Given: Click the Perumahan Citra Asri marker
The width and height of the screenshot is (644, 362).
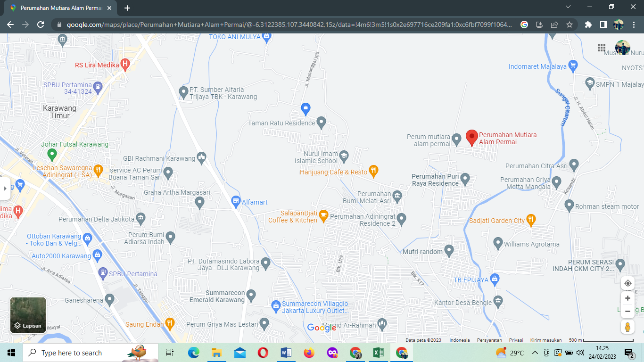Looking at the screenshot, I should coord(574,165).
